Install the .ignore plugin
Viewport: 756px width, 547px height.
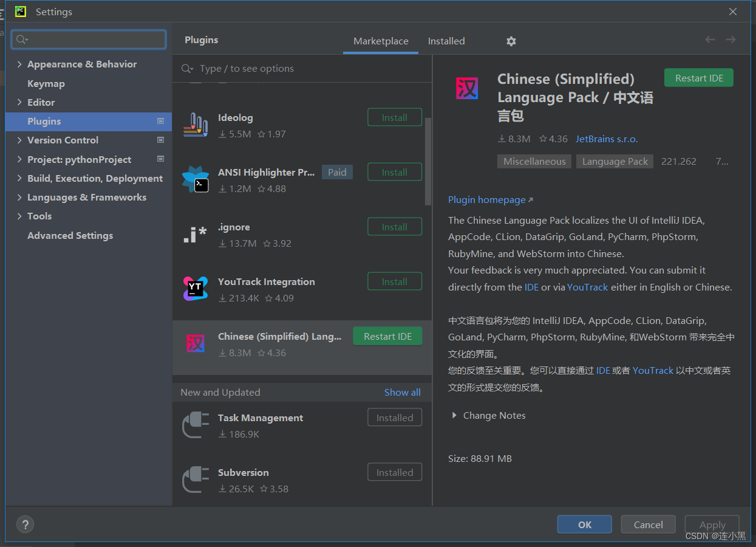(395, 227)
